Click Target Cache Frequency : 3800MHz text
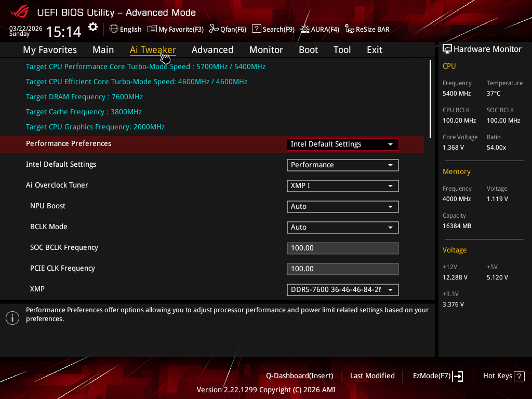 (84, 112)
